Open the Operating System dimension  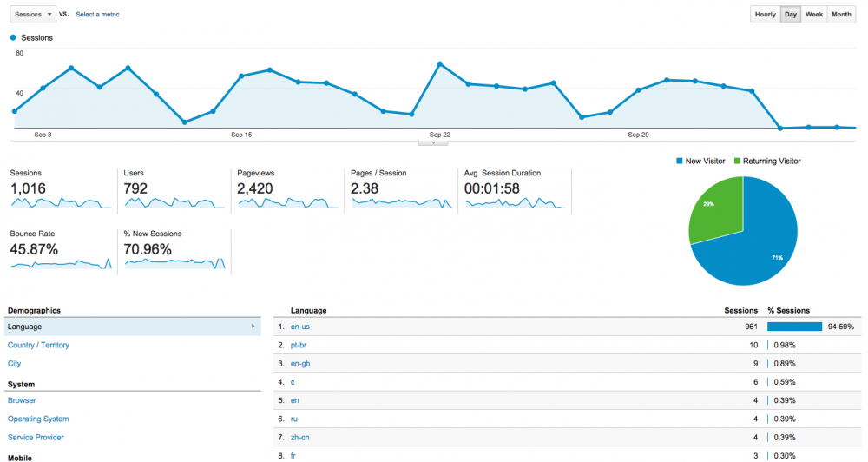pyautogui.click(x=37, y=419)
